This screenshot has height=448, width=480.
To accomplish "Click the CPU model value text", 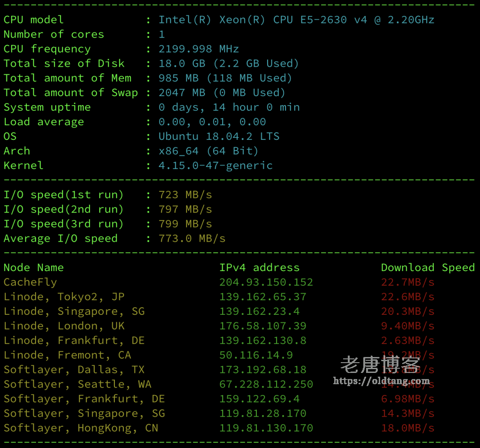I will 296,20.
